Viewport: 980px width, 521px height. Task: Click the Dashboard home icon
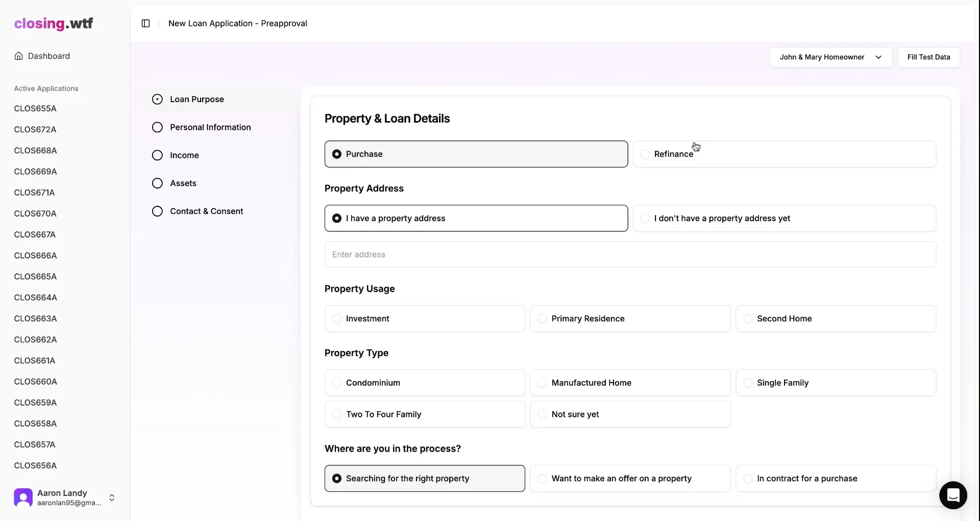(x=19, y=56)
